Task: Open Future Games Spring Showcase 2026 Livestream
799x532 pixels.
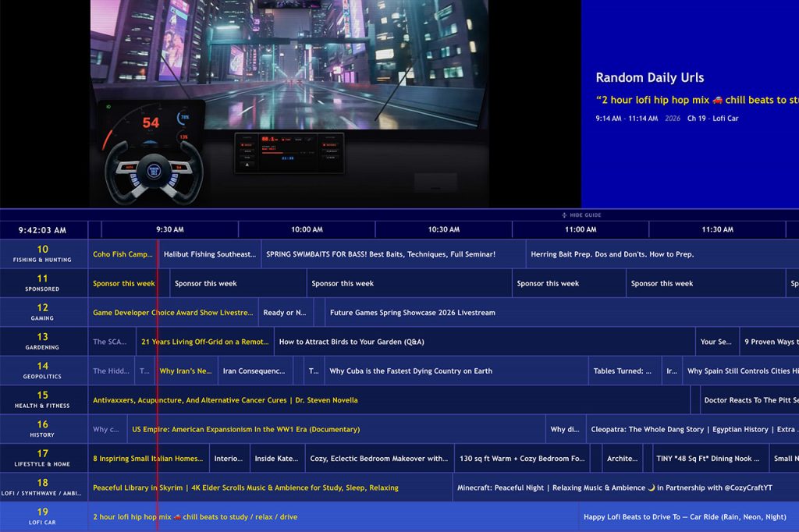Action: pos(412,313)
